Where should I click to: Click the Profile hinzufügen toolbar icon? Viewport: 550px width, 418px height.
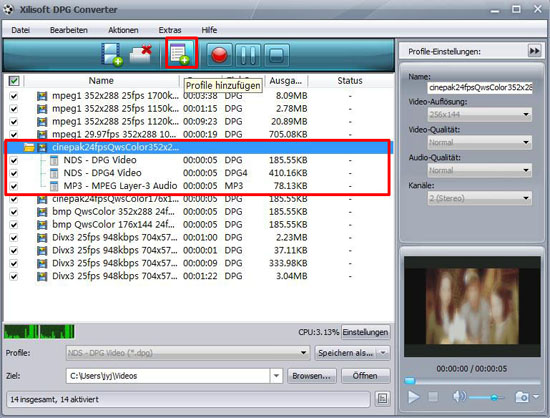(x=181, y=54)
